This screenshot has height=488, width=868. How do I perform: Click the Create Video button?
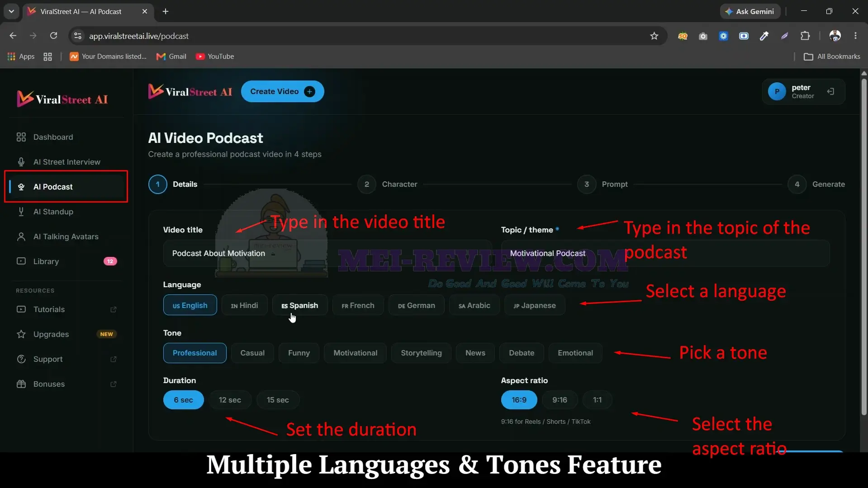(x=282, y=91)
